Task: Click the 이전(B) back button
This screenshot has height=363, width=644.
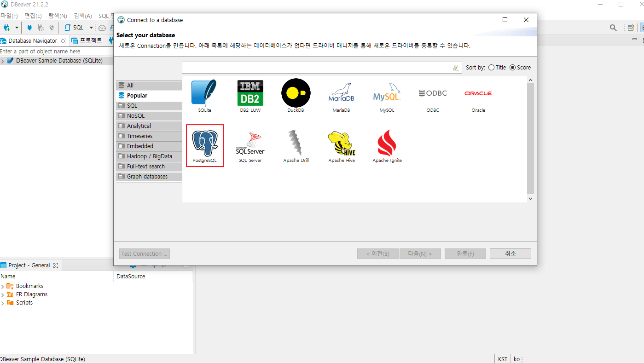Action: 378,254
